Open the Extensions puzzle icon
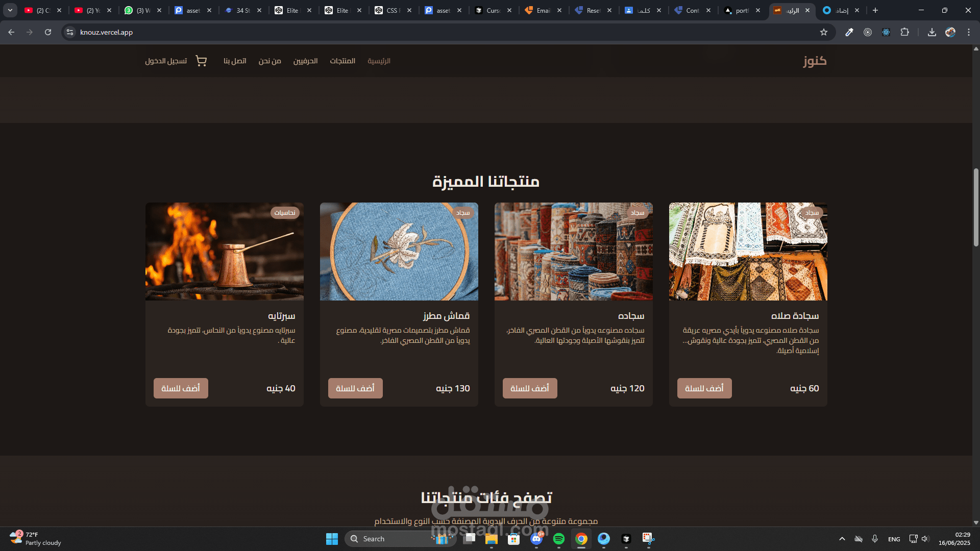 904,32
